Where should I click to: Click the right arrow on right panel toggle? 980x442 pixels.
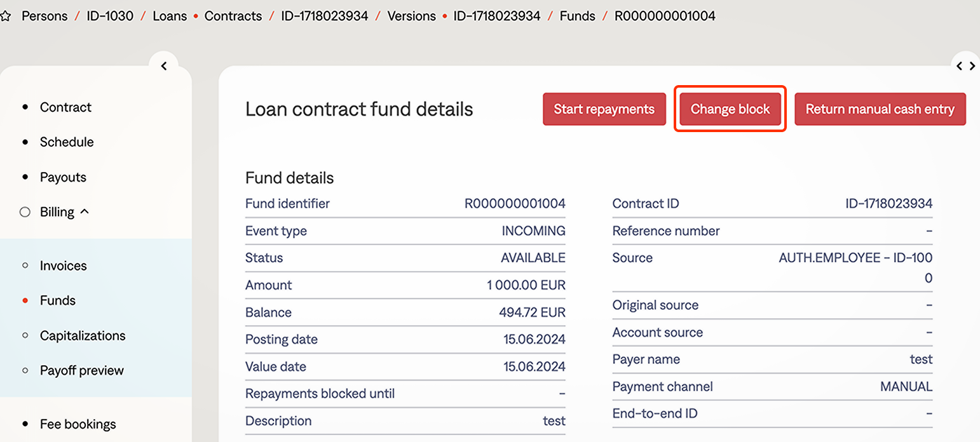coord(972,66)
